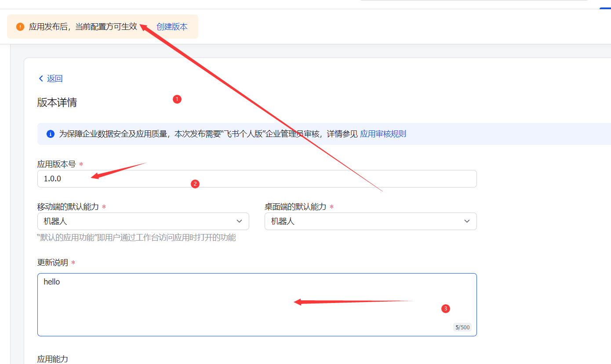
Task: Click the chevron arrow in 桌面端 dropdown
Action: pyautogui.click(x=467, y=221)
